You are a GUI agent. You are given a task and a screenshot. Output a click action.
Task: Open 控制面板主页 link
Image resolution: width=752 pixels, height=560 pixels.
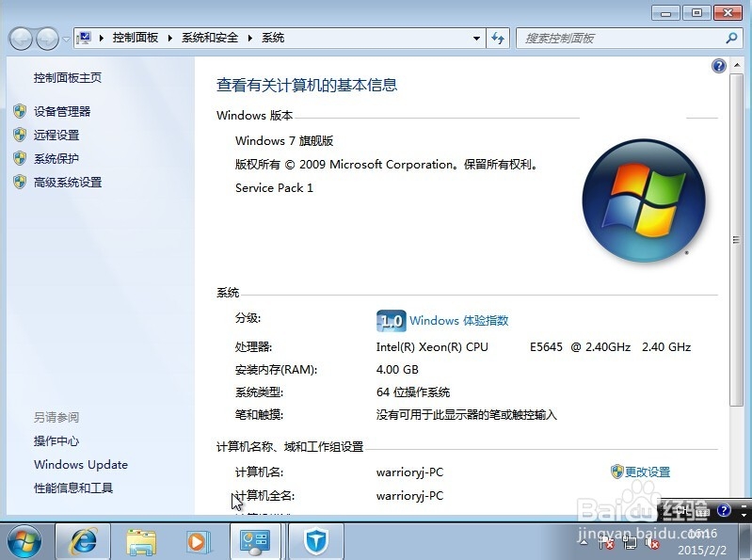point(68,78)
